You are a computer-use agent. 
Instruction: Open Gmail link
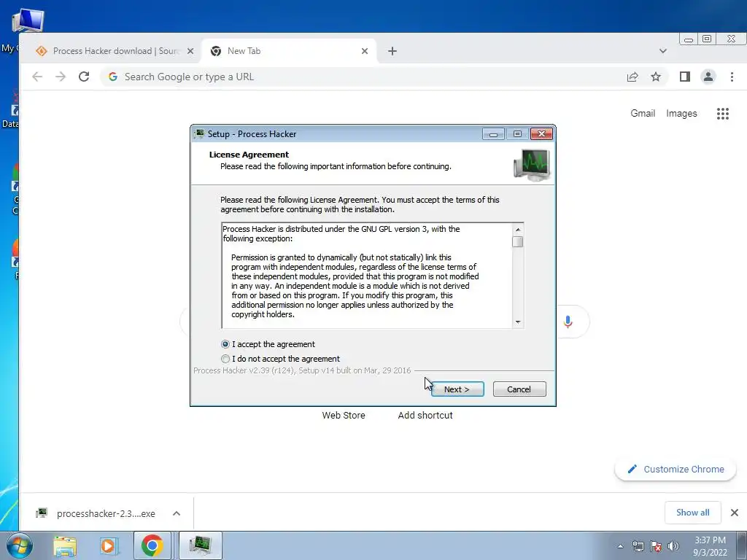coord(643,113)
